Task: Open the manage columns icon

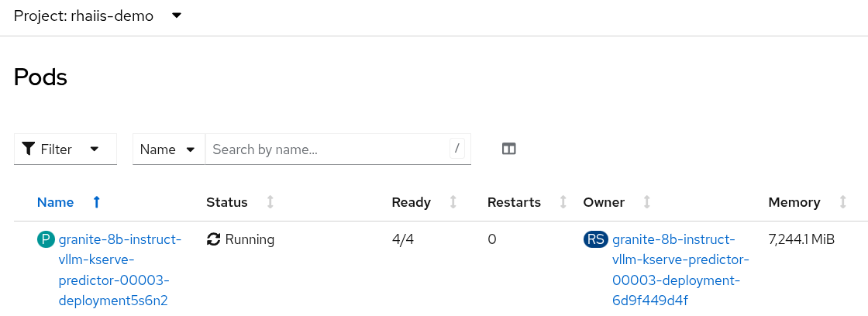Action: click(509, 149)
